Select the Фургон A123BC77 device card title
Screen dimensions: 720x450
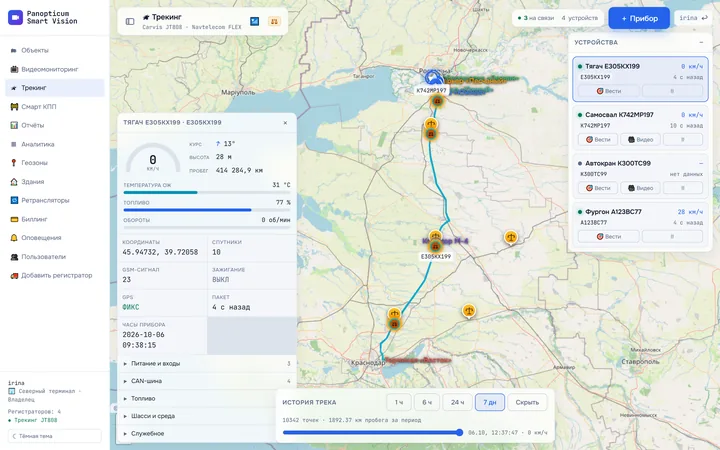point(613,212)
